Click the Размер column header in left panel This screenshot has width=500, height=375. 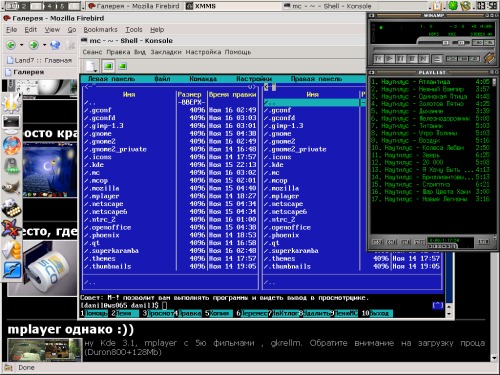point(189,95)
